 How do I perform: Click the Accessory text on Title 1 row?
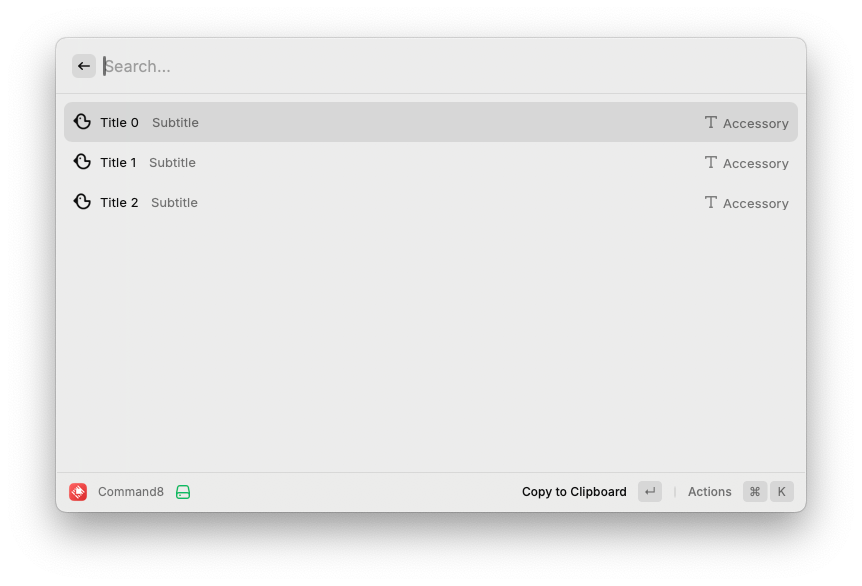(x=755, y=163)
